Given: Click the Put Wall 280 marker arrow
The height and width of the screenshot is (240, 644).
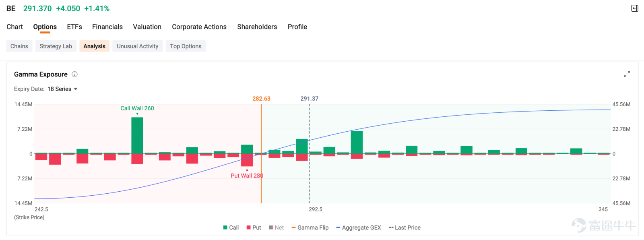Looking at the screenshot, I should click(247, 170).
